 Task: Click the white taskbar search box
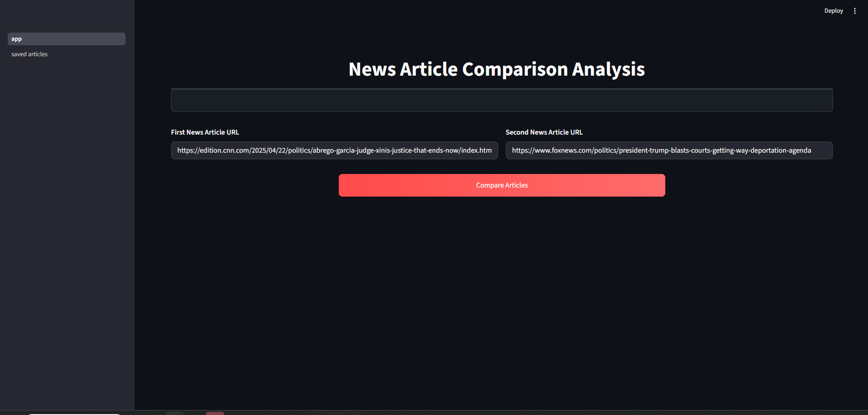[x=74, y=414]
